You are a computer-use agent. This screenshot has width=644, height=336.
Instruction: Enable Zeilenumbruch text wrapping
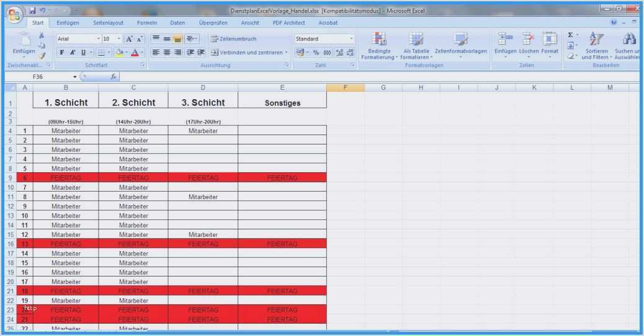tap(233, 39)
